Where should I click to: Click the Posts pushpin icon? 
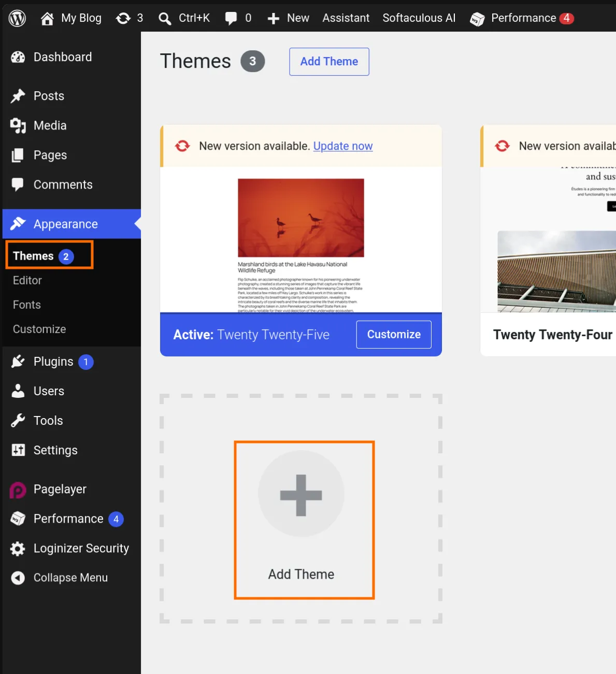click(18, 96)
